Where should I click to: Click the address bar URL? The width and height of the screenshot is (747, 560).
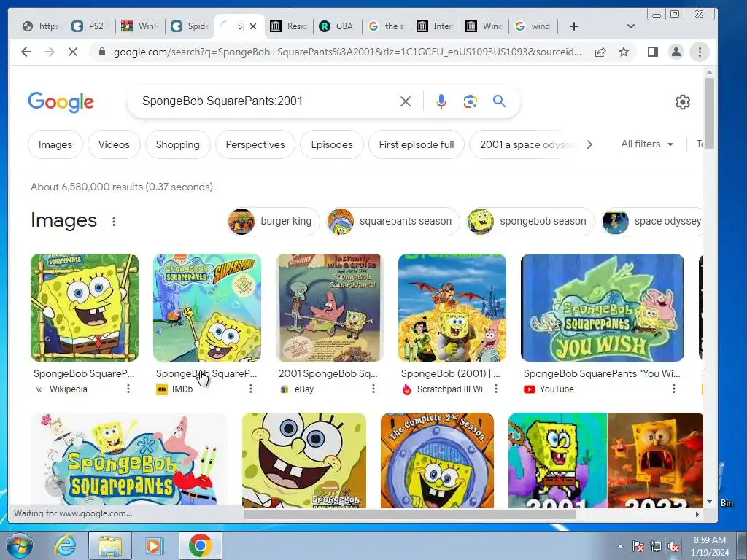point(347,52)
